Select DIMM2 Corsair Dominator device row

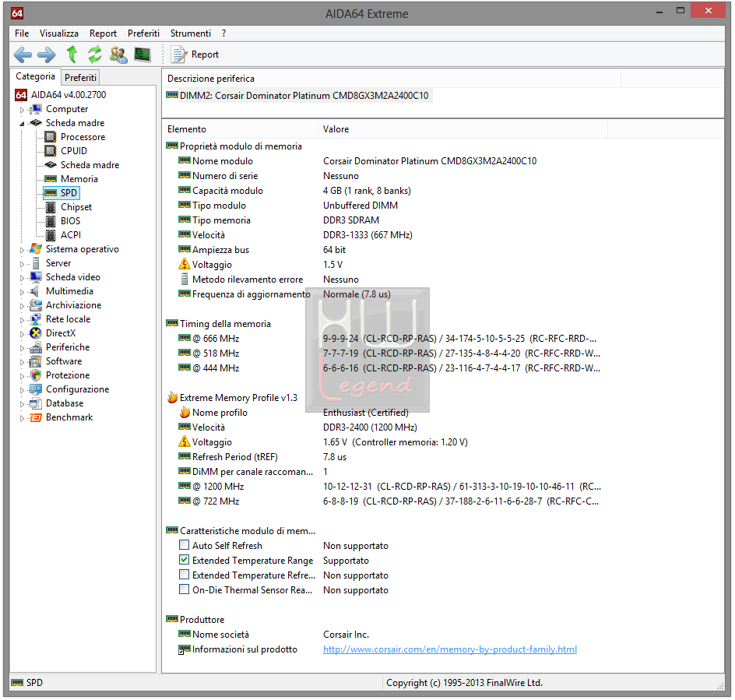pyautogui.click(x=298, y=96)
